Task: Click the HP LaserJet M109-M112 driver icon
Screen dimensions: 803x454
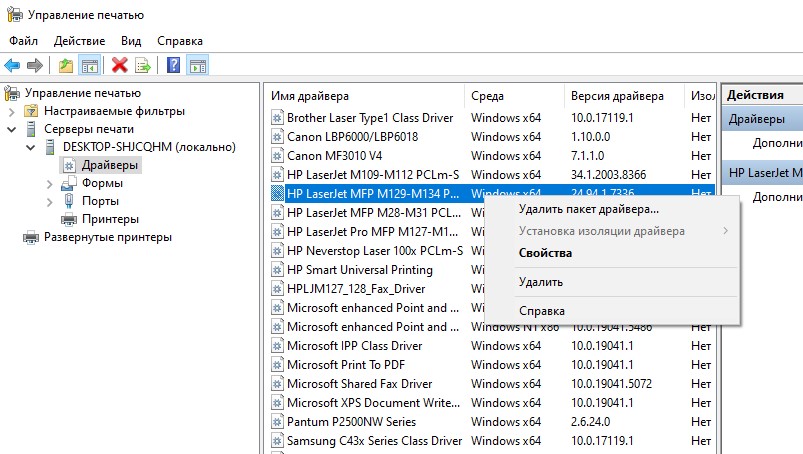Action: pos(277,175)
